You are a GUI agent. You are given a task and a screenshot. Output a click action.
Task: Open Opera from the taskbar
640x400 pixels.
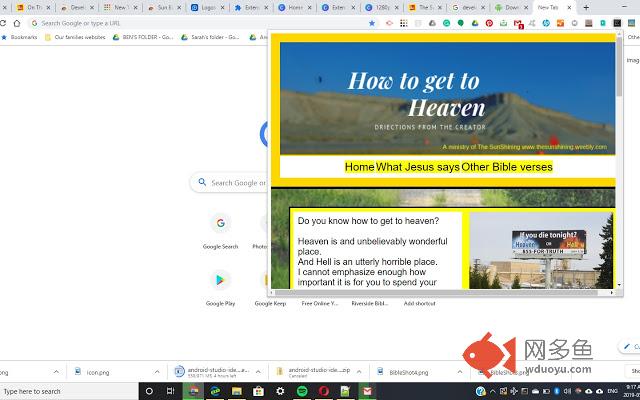coord(324,391)
